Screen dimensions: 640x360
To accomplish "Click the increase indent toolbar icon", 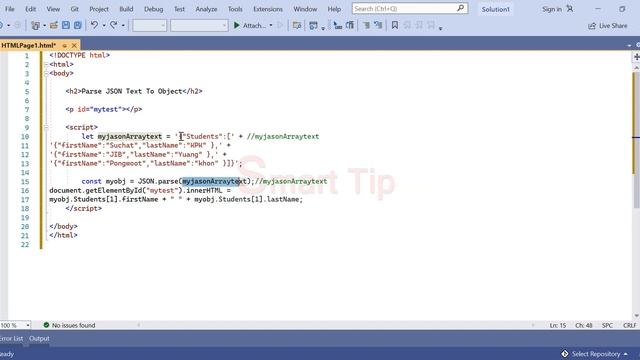I will click(x=350, y=26).
